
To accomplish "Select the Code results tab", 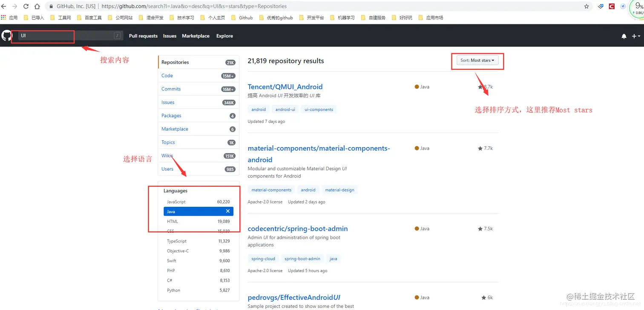I will click(x=198, y=75).
